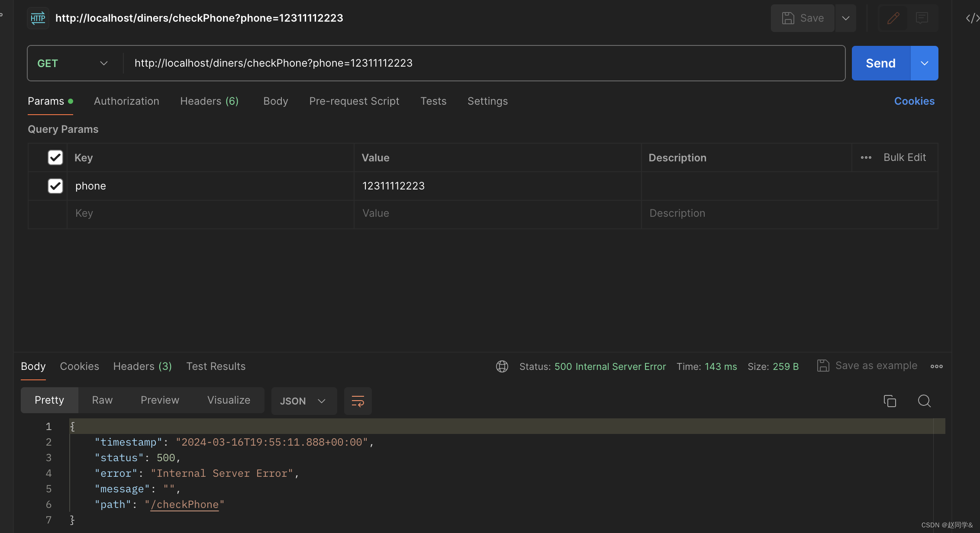This screenshot has width=980, height=533.
Task: Uncheck the phone parameter checkbox
Action: tap(55, 186)
